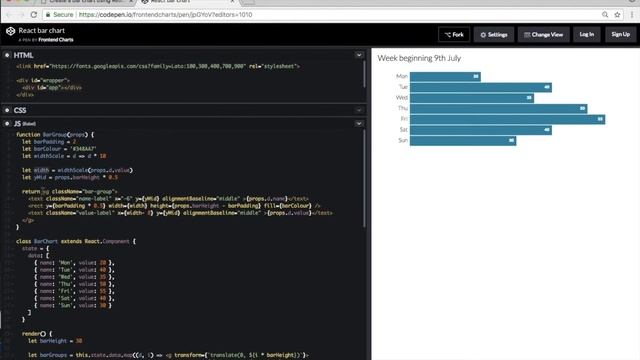Viewport: 640px width, 360px height.
Task: Click the Thu bar in chart
Action: coord(499,108)
